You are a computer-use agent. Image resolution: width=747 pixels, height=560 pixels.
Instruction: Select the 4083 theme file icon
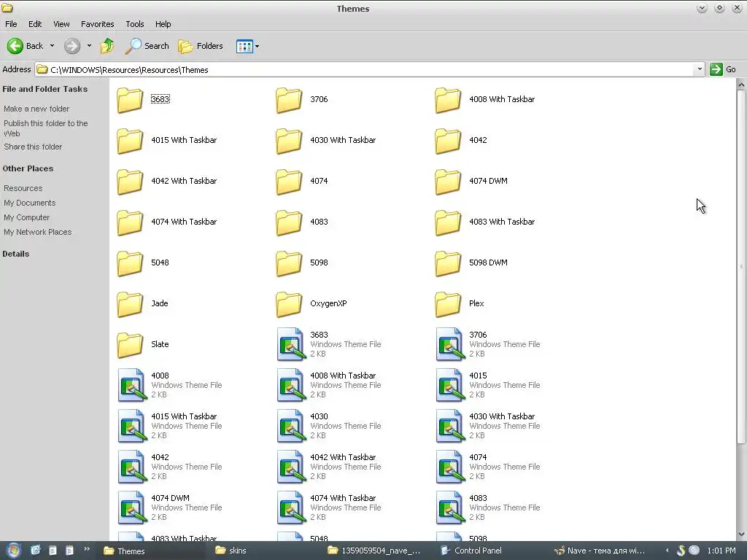coord(449,507)
